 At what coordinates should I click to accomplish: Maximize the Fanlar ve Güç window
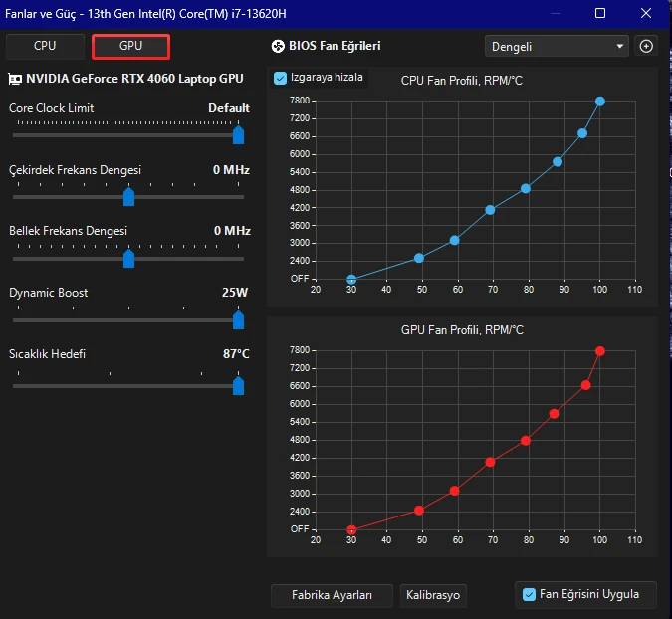coord(600,13)
